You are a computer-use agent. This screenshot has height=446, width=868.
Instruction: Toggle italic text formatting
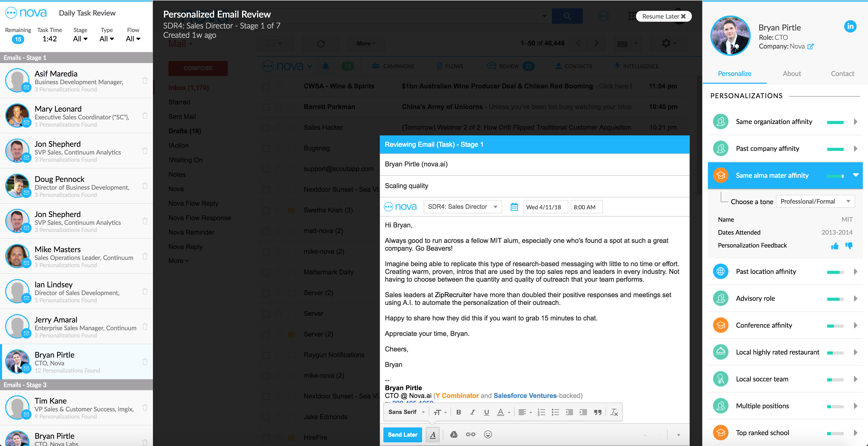(x=472, y=412)
